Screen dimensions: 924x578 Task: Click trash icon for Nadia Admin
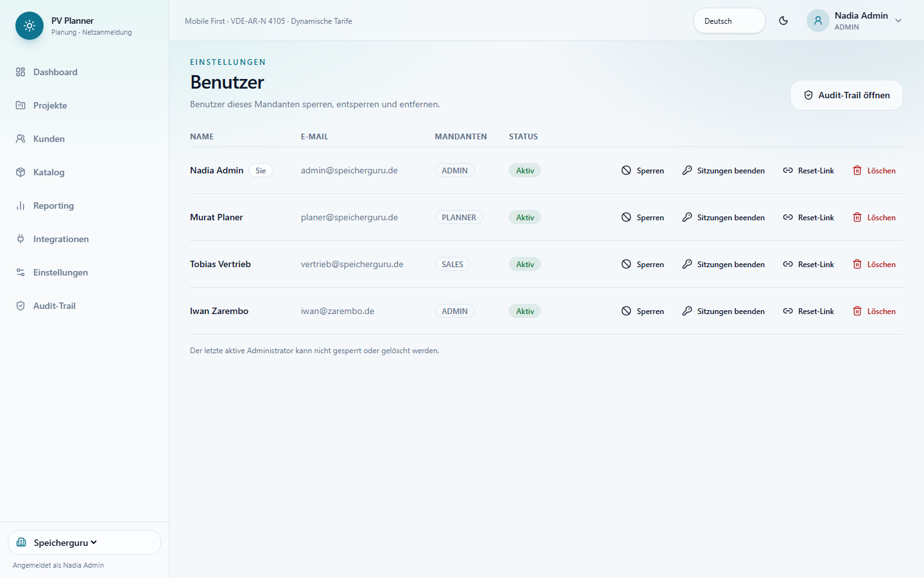click(x=857, y=170)
